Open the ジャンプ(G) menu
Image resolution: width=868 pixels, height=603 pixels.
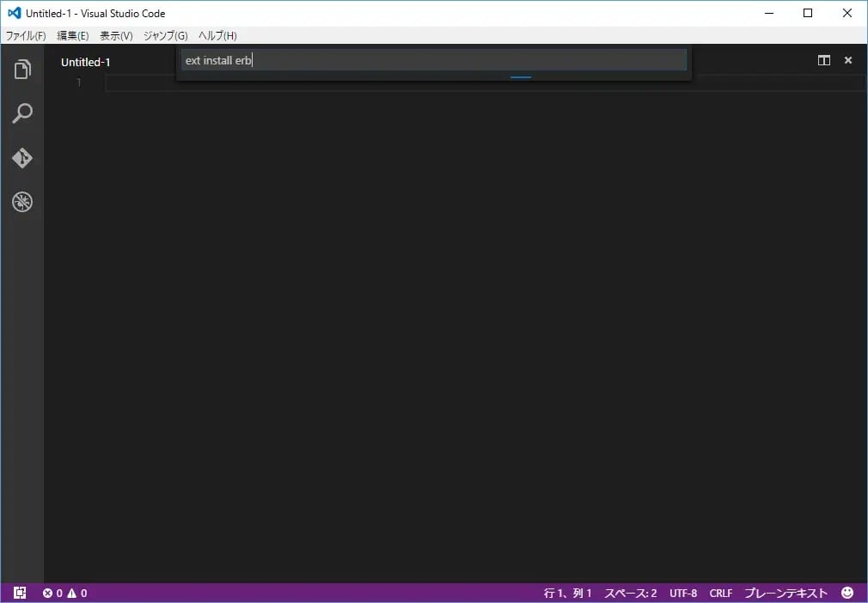(166, 35)
